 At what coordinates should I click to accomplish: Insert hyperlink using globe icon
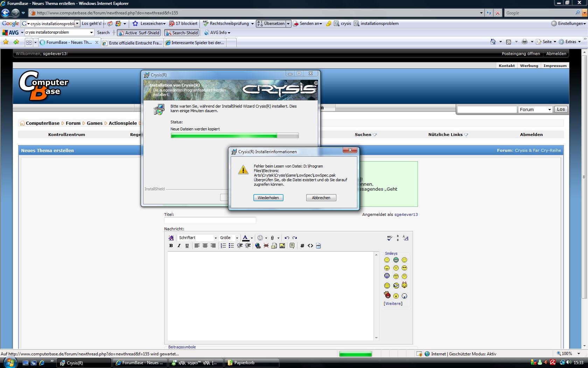coord(258,246)
